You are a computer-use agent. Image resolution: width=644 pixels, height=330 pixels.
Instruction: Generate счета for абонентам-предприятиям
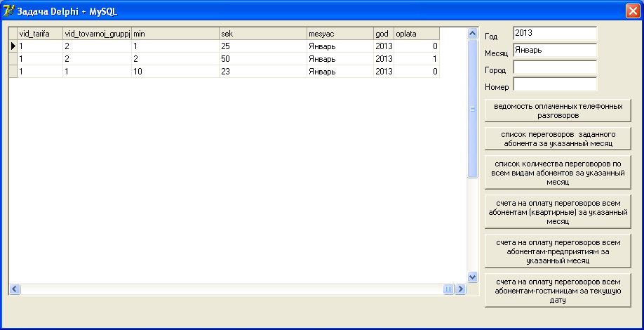pyautogui.click(x=558, y=251)
